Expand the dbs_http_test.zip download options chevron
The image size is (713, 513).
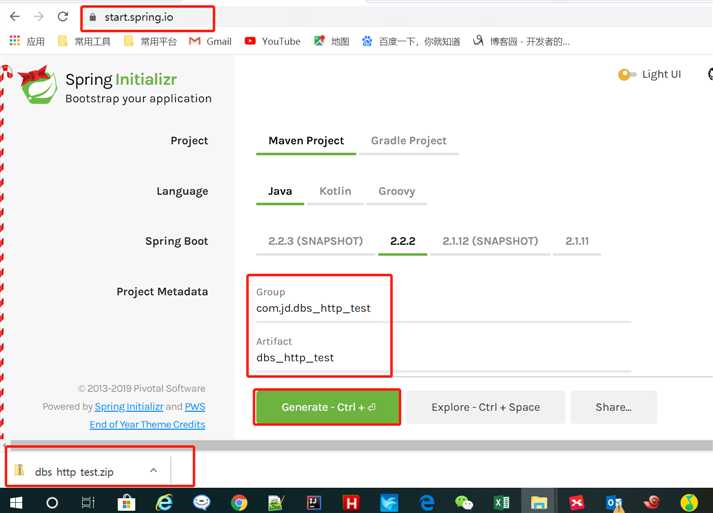point(154,470)
